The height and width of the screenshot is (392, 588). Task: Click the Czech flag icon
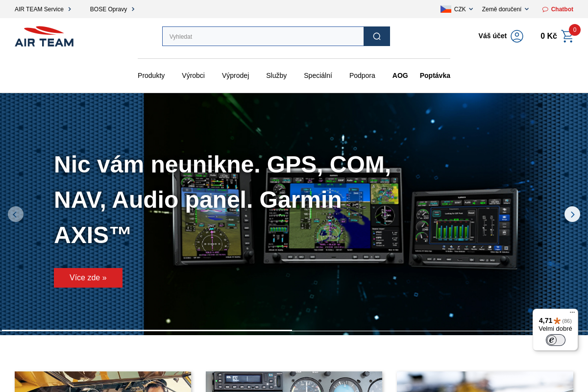click(x=446, y=9)
